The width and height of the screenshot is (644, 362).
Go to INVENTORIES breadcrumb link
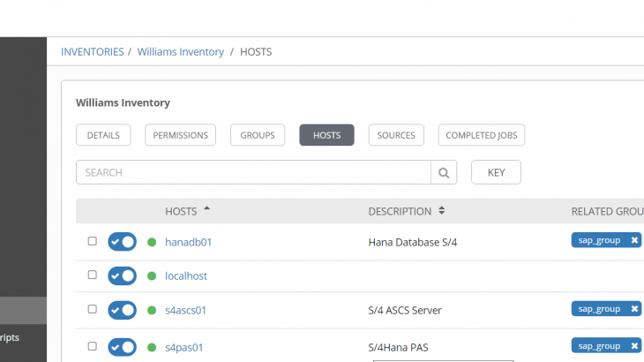click(x=93, y=52)
